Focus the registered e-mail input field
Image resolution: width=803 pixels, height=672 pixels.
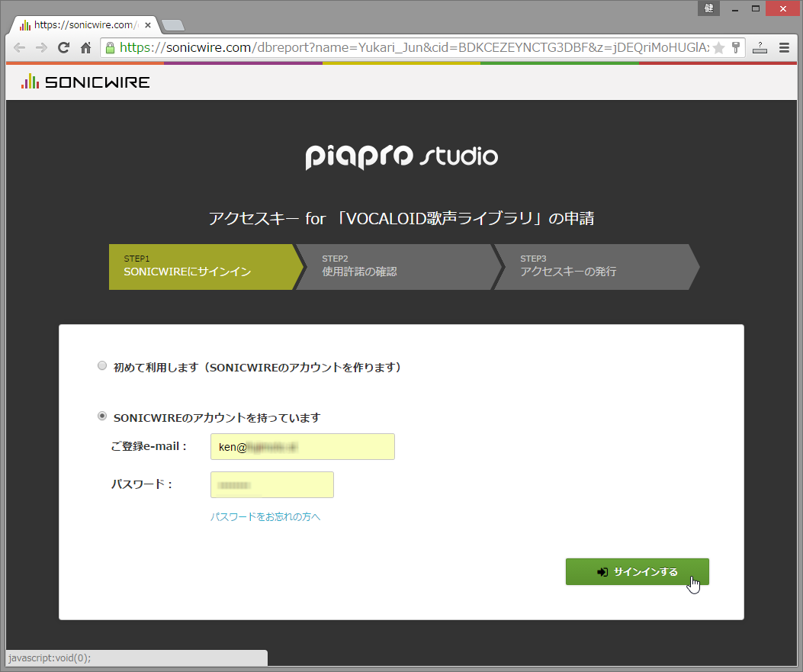[x=303, y=447]
